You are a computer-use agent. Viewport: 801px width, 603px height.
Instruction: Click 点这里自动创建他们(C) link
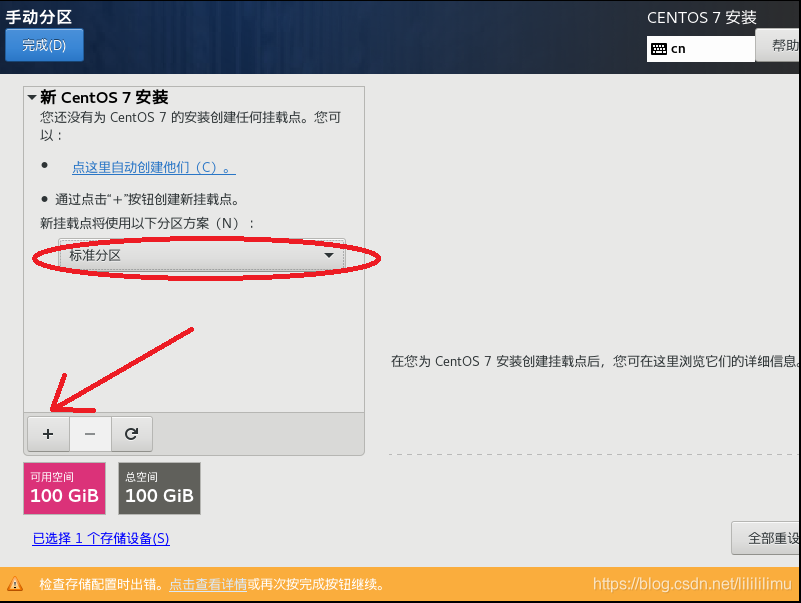(154, 167)
